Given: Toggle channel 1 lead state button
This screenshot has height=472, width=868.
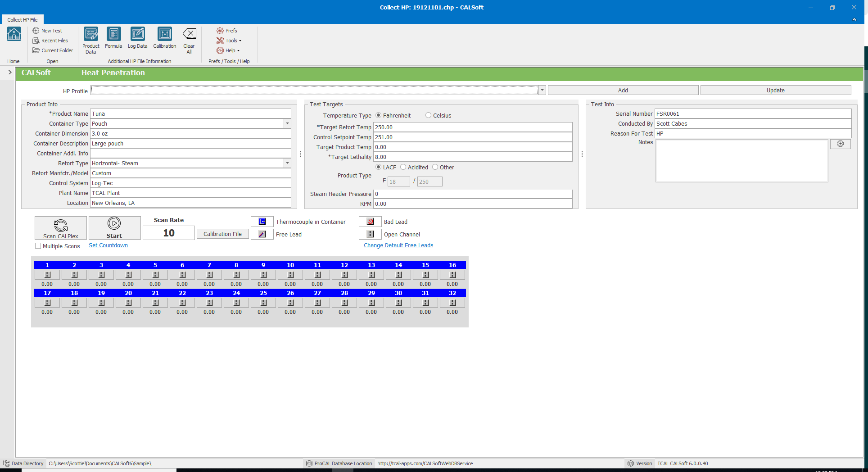Looking at the screenshot, I should tap(47, 275).
